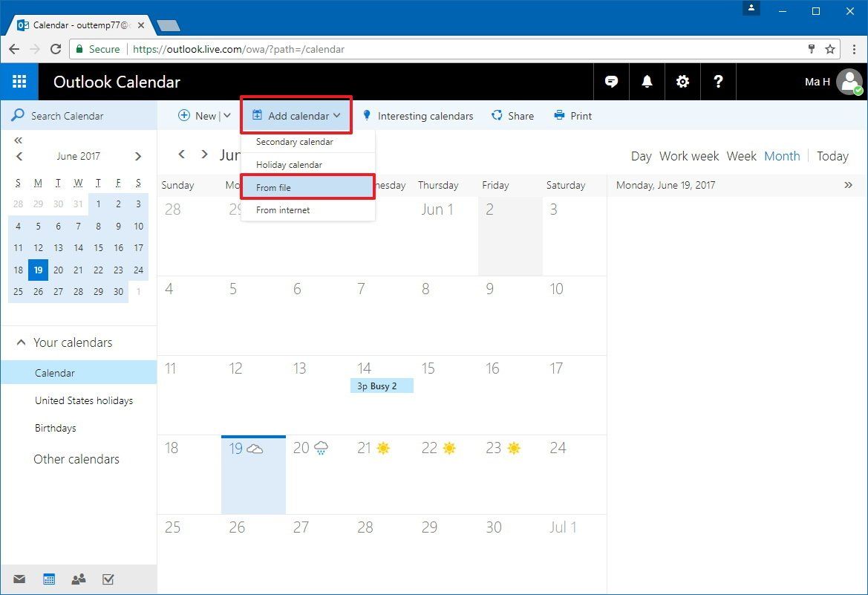868x595 pixels.
Task: Choose From file in the menu
Action: 308,187
